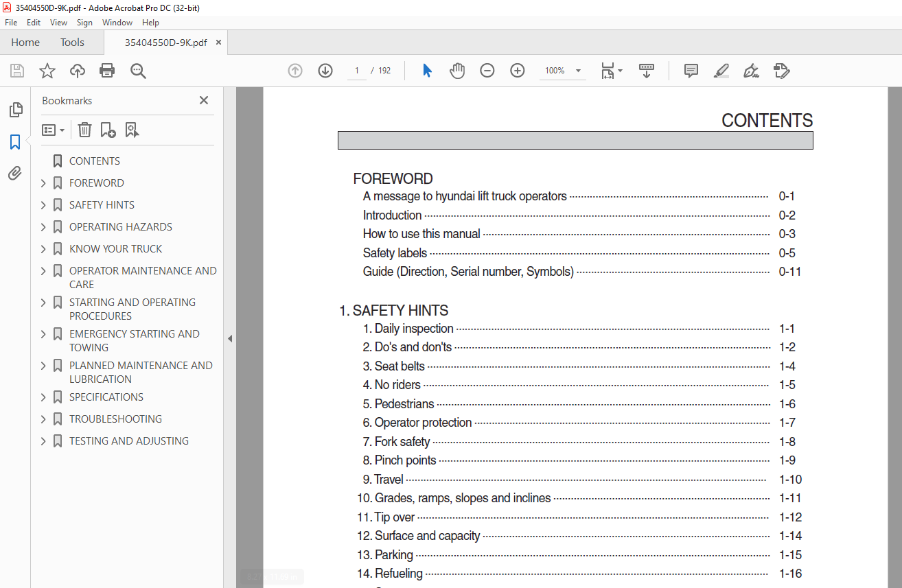Open Page Thumbnails side panel
Image resolution: width=902 pixels, height=588 pixels.
(15, 110)
